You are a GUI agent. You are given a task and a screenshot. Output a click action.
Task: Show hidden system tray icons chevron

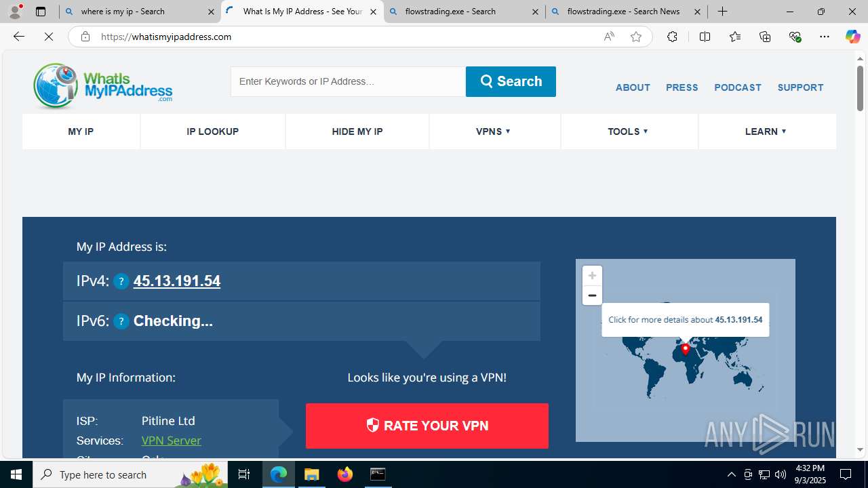[731, 474]
